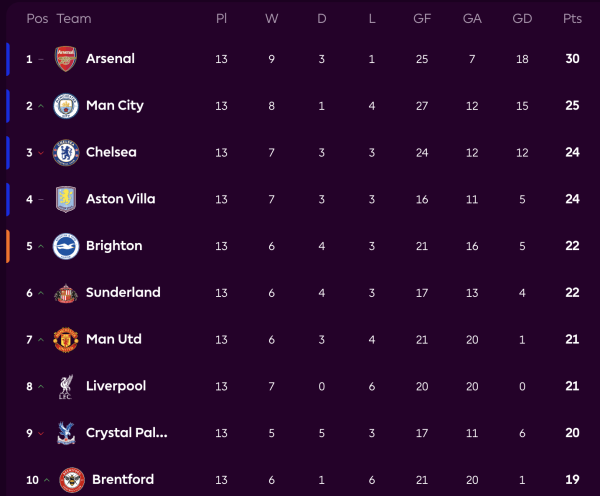The image size is (600, 496).
Task: Click the Chelsea club crest
Action: (x=66, y=153)
